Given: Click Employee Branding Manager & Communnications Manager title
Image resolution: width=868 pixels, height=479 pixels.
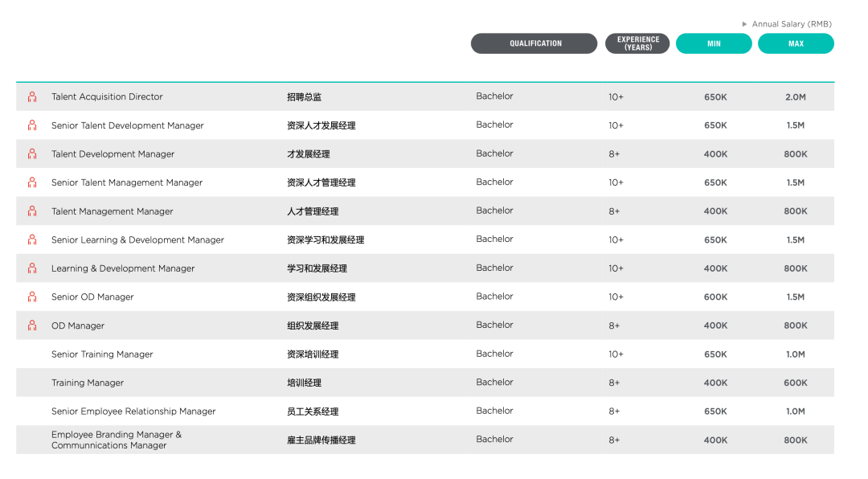Looking at the screenshot, I should (117, 440).
